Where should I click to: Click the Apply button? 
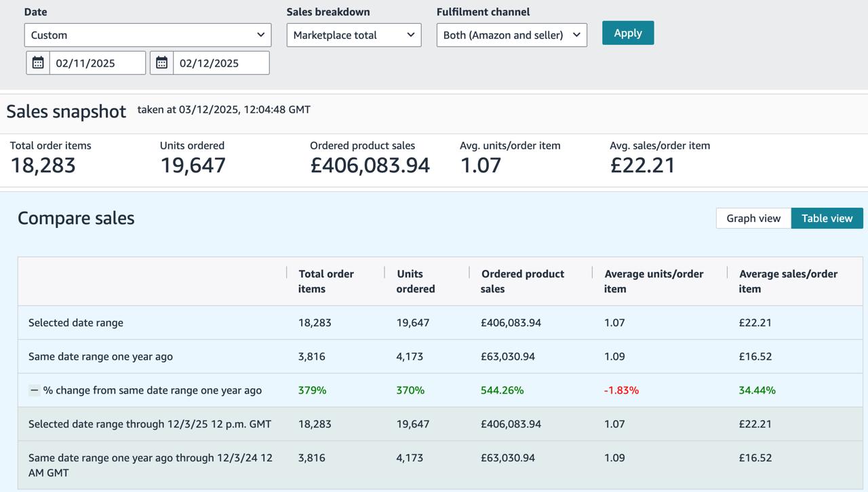coord(627,33)
